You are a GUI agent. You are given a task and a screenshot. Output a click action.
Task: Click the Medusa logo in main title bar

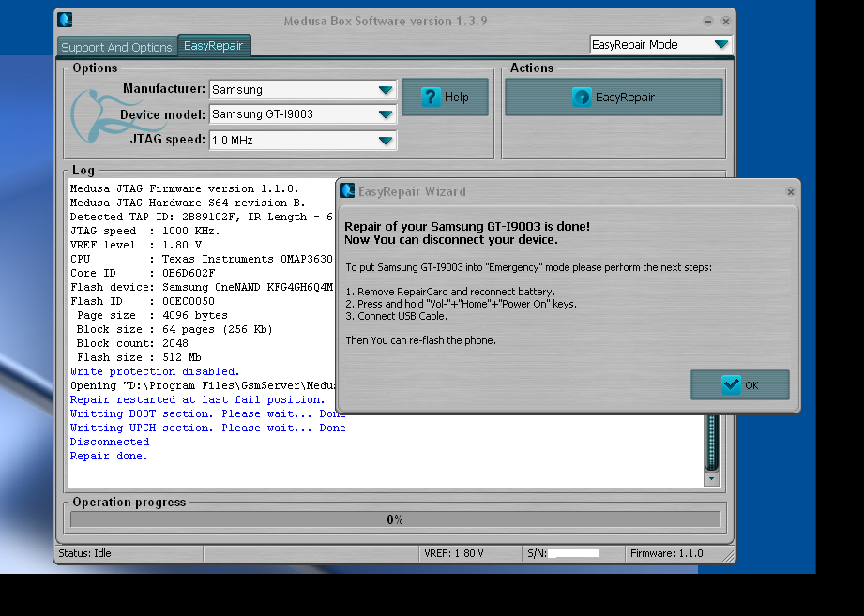(x=65, y=20)
